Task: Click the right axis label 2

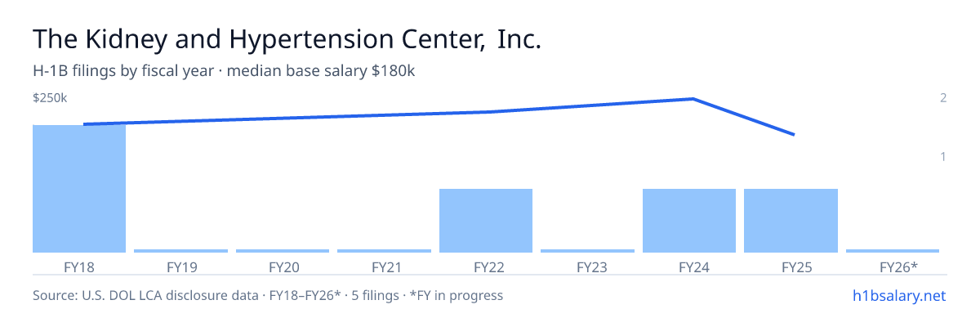Action: coord(943,98)
